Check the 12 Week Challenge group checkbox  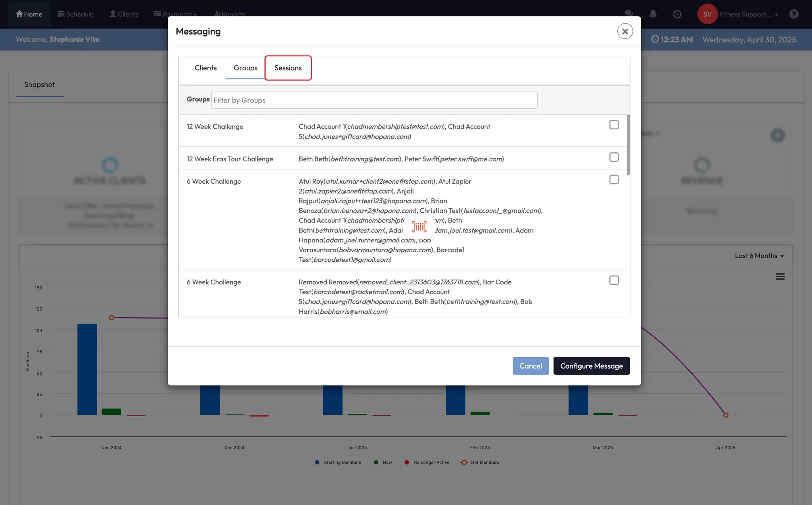tap(614, 125)
